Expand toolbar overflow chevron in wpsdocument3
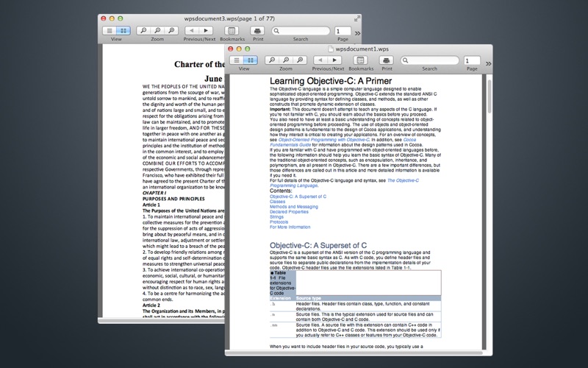 coord(358,34)
